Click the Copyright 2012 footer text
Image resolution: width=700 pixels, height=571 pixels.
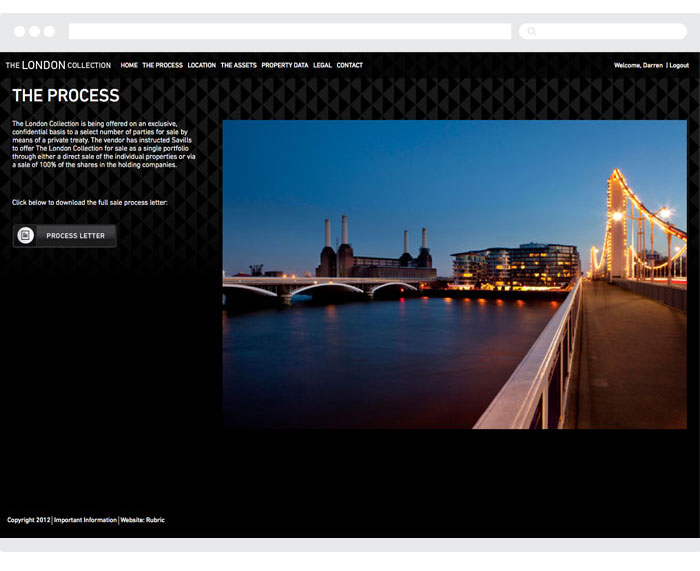tap(29, 520)
